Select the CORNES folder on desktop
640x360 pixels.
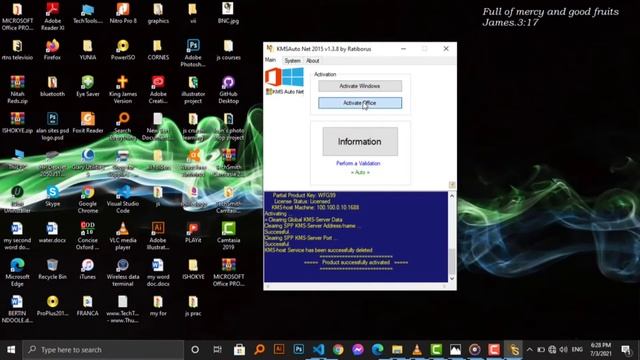tap(158, 50)
